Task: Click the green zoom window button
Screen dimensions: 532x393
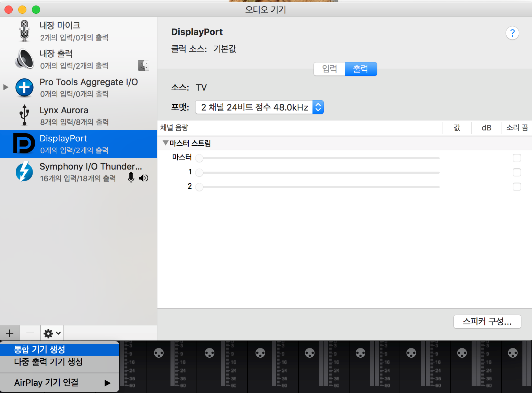Action: click(36, 10)
